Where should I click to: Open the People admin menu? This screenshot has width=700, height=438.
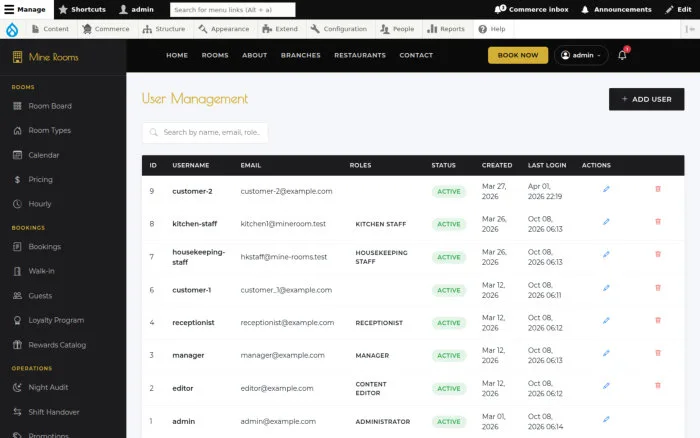point(397,29)
